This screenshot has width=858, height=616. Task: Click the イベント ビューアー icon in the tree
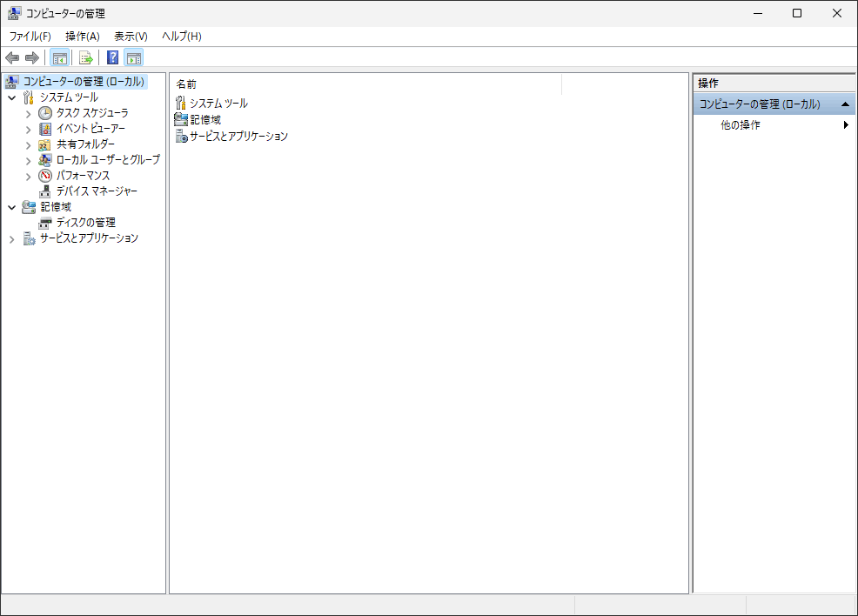(x=45, y=129)
